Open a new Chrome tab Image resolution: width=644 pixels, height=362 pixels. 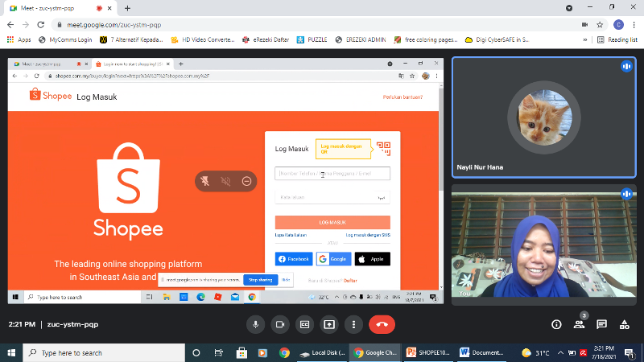coord(127,8)
